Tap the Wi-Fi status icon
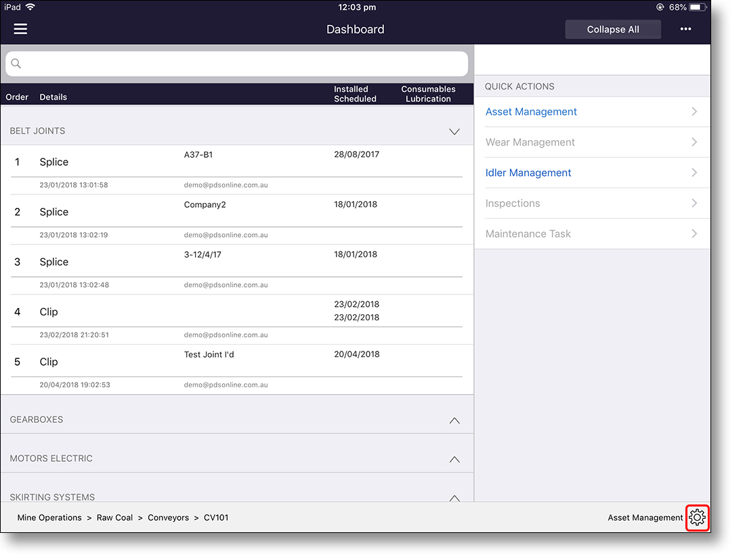This screenshot has height=560, width=745. point(30,7)
